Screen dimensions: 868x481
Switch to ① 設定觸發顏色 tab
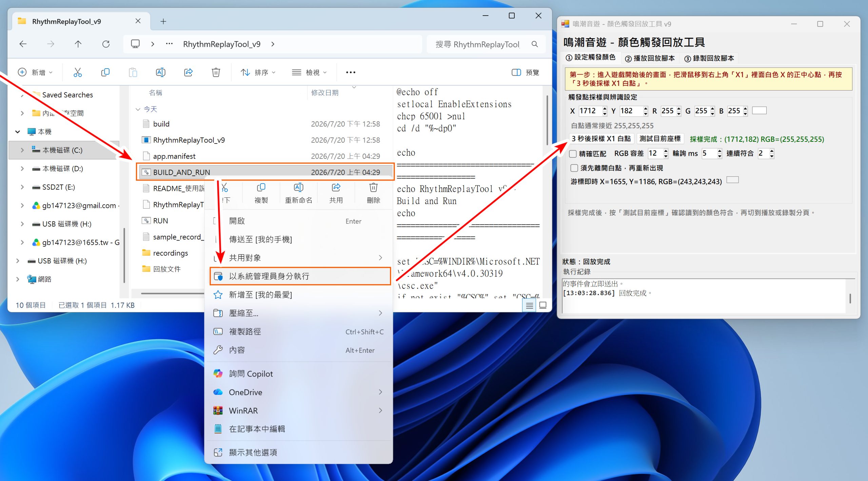(591, 57)
